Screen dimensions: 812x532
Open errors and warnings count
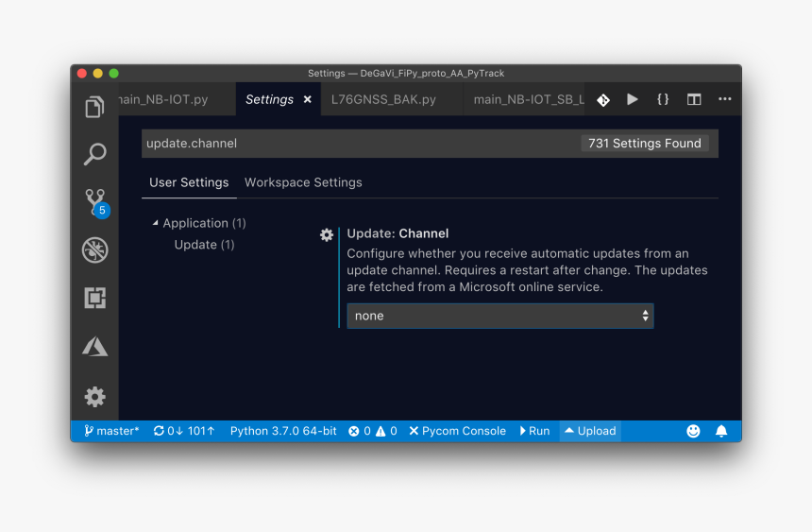(372, 431)
